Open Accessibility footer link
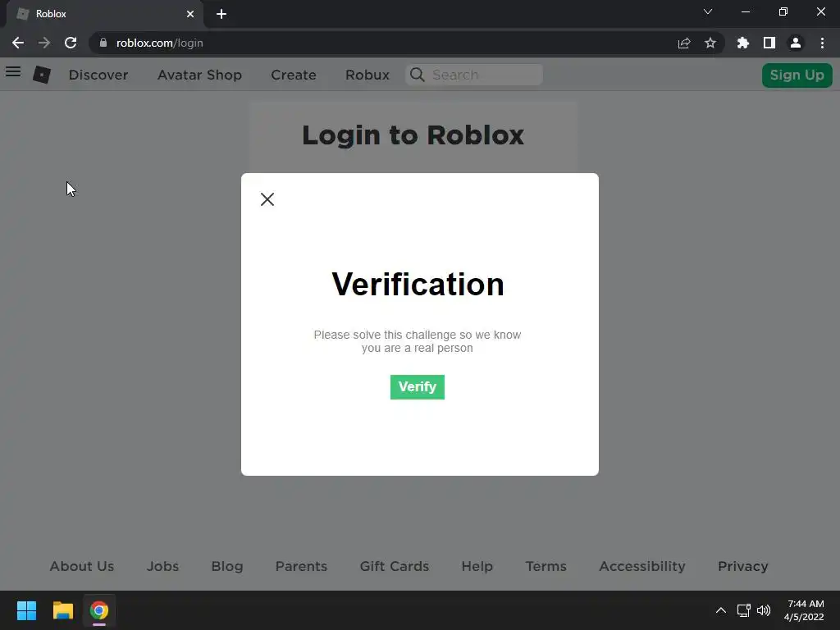Image resolution: width=840 pixels, height=630 pixels. [x=642, y=566]
